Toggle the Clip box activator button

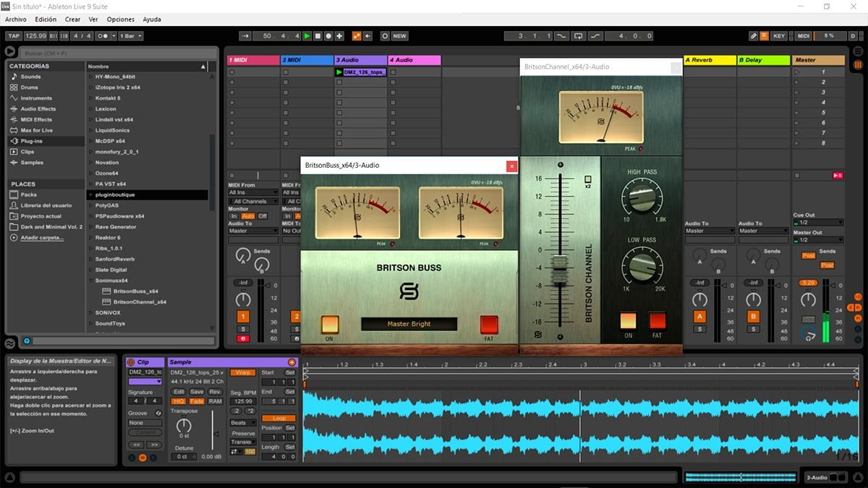131,362
